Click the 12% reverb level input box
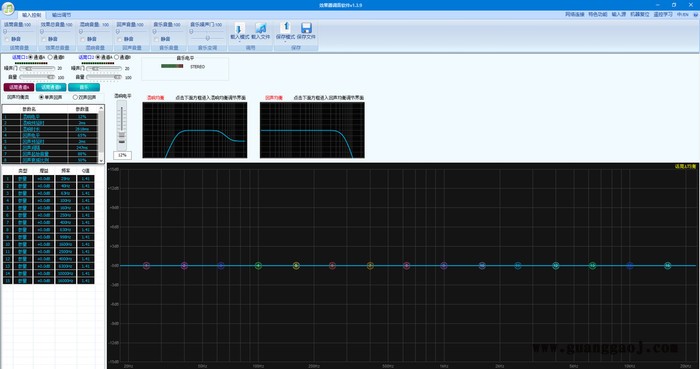 coord(122,155)
